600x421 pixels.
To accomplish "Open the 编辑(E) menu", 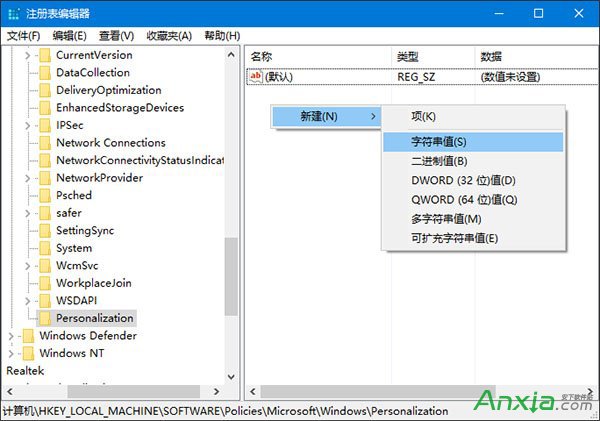I will coord(70,36).
